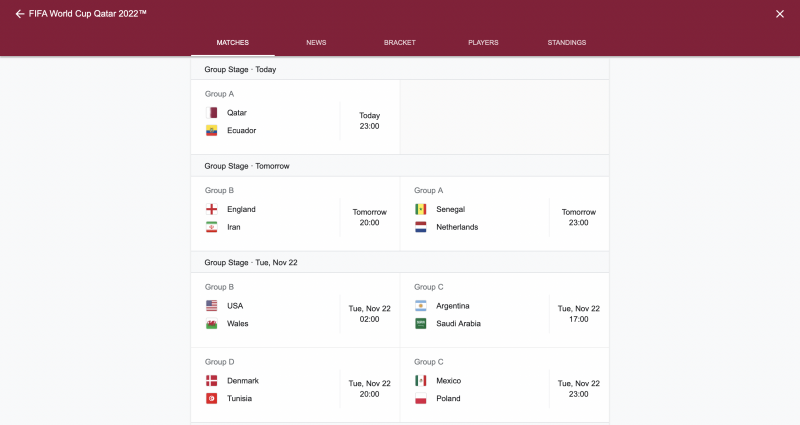
Task: Click the USA flag icon
Action: coord(212,306)
